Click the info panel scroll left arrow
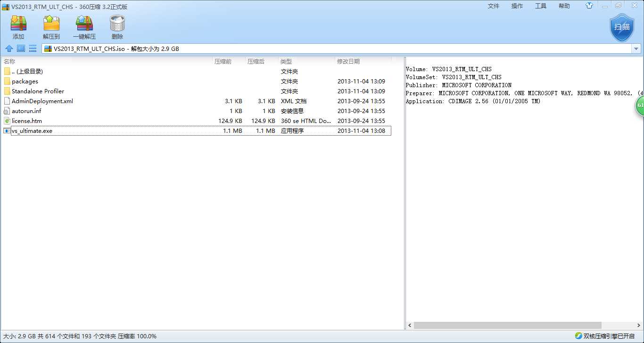This screenshot has height=343, width=644. (x=410, y=325)
